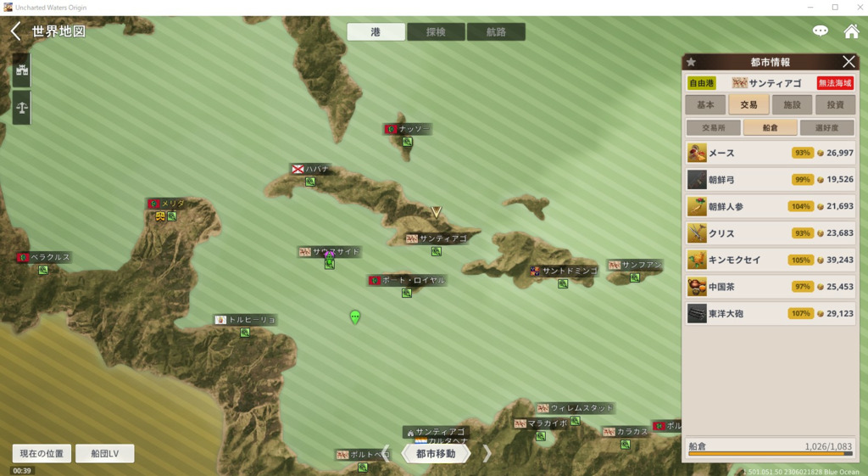Select the 交易所 sub-tab

pyautogui.click(x=713, y=127)
